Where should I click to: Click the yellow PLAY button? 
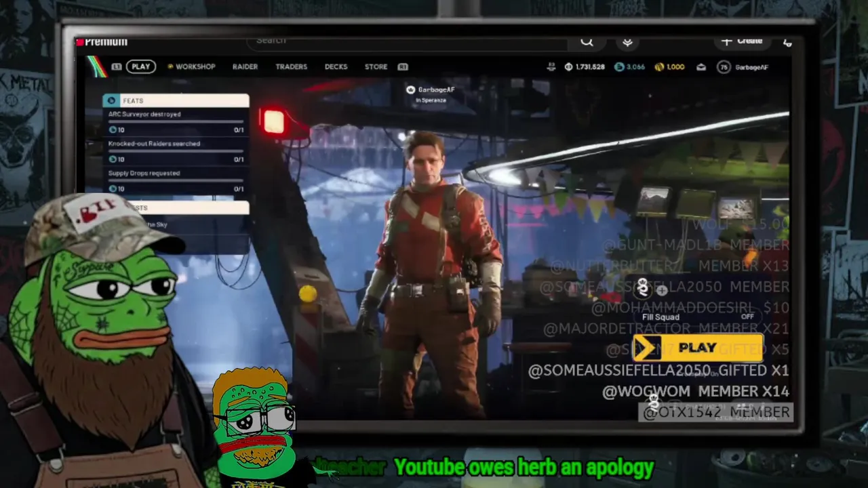coord(698,348)
